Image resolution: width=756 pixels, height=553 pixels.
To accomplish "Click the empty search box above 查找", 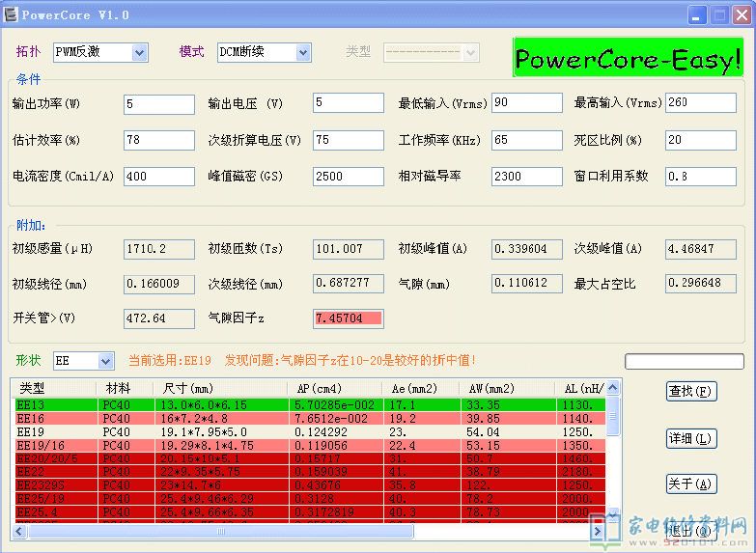I will pos(685,361).
